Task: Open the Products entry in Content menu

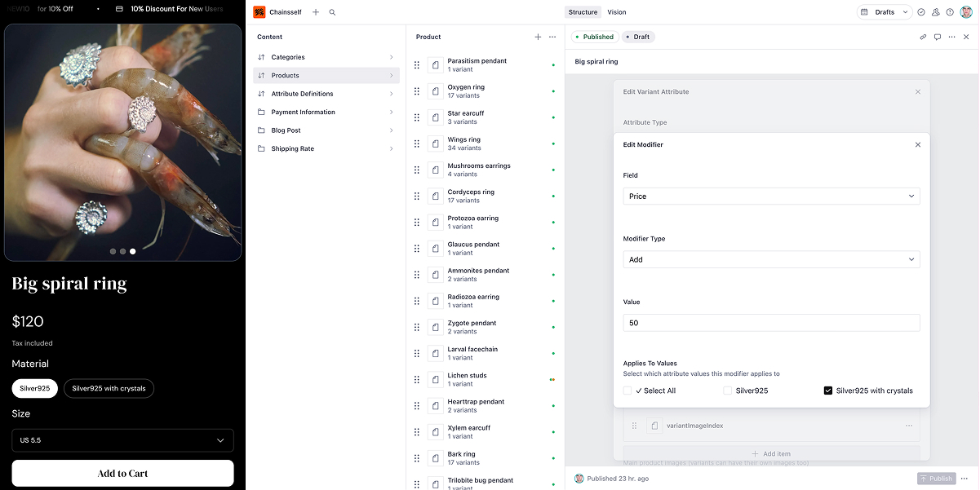Action: point(326,75)
